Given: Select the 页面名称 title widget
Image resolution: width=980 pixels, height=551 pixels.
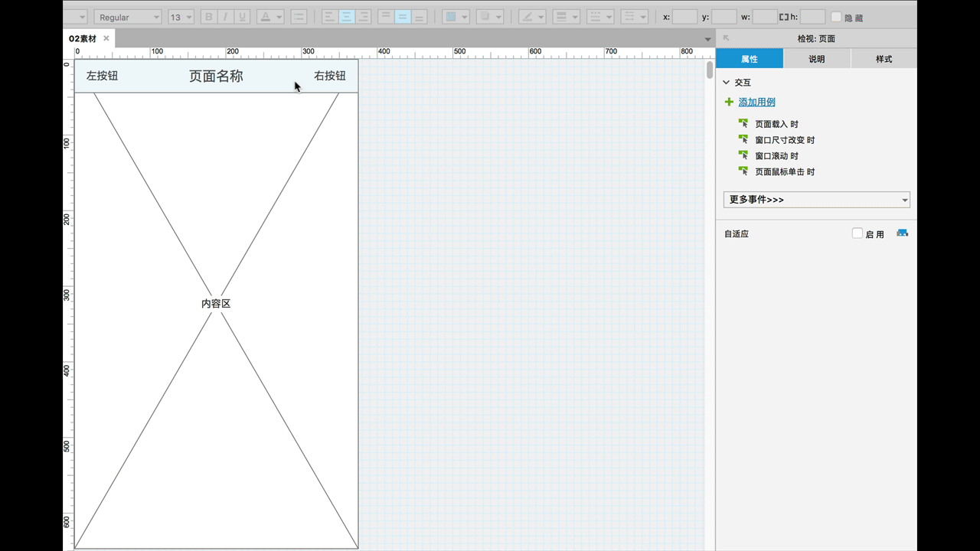Looking at the screenshot, I should pyautogui.click(x=216, y=76).
